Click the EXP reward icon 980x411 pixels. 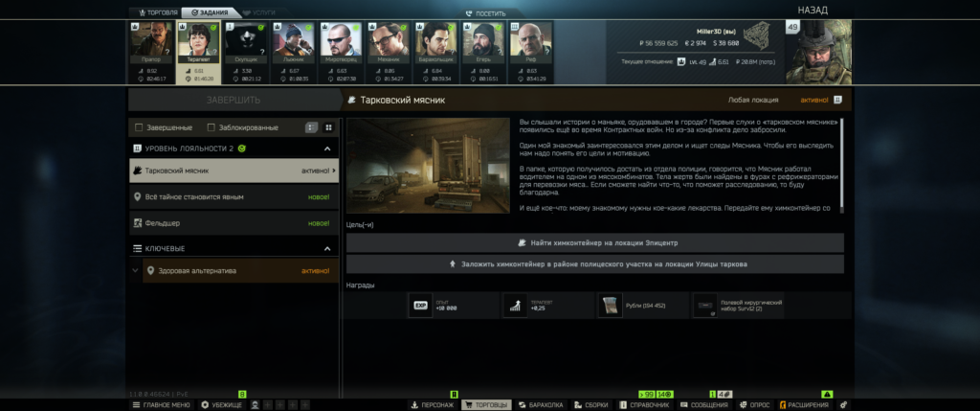pos(421,306)
